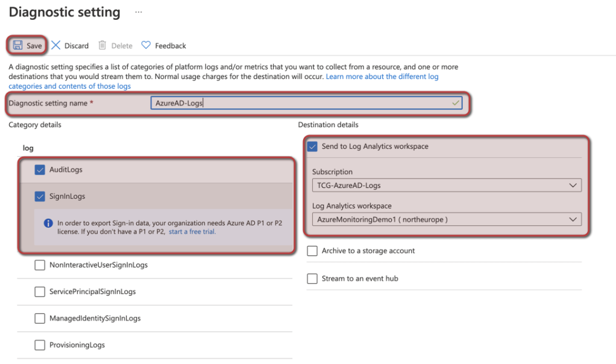The image size is (616, 364).
Task: Tick the ManagedIdentitySignInLogs checkbox
Action: tap(40, 318)
